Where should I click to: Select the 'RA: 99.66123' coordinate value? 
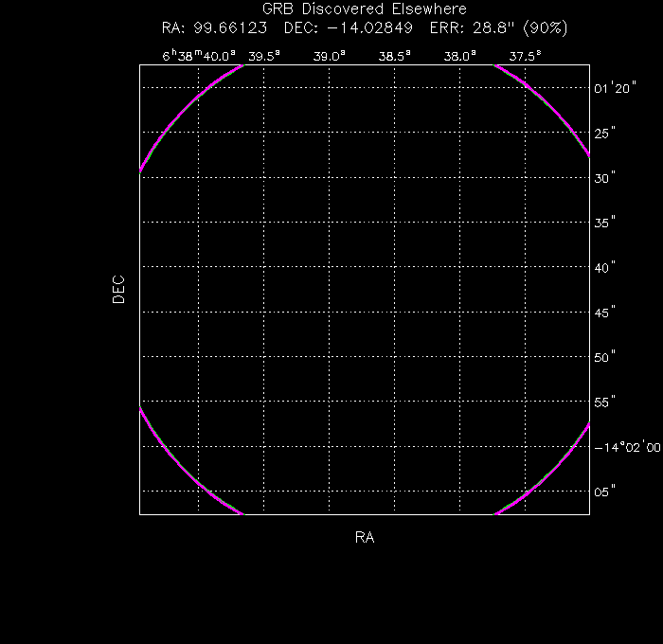click(x=214, y=27)
